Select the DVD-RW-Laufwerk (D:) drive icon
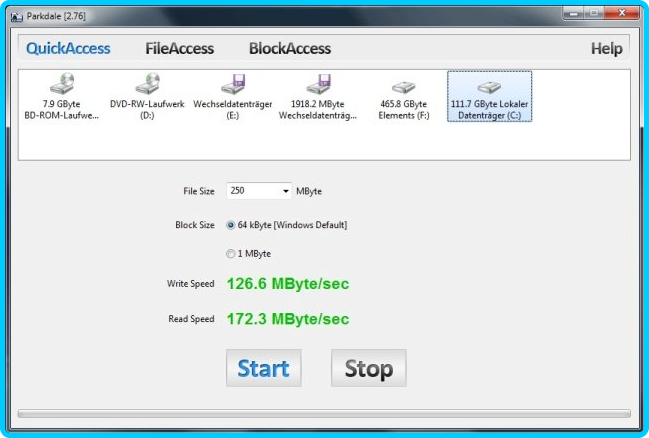 147,84
